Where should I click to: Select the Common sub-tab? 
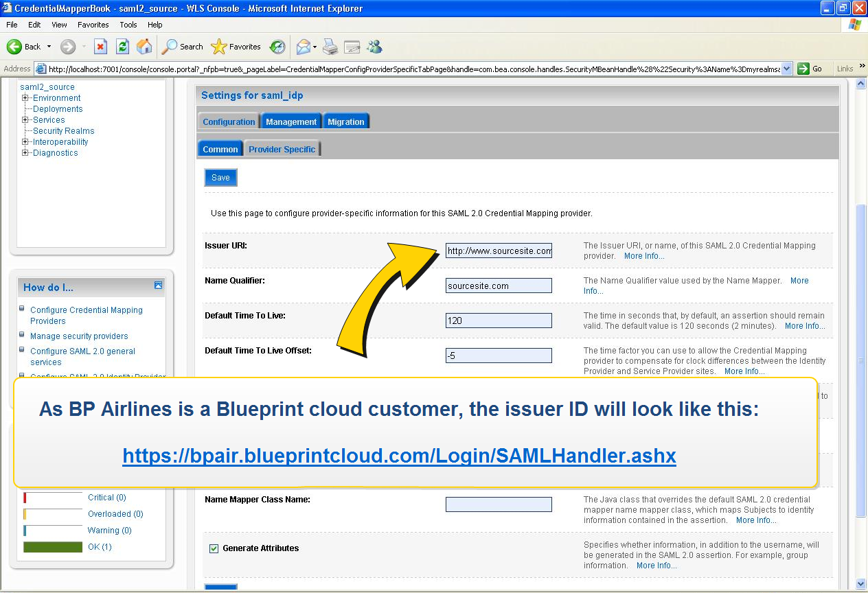pyautogui.click(x=220, y=149)
